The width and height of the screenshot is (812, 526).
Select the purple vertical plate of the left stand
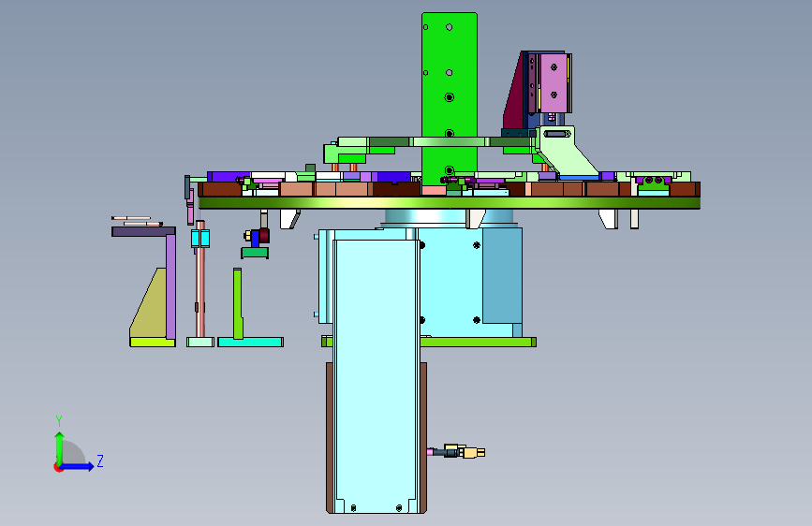[x=170, y=286]
